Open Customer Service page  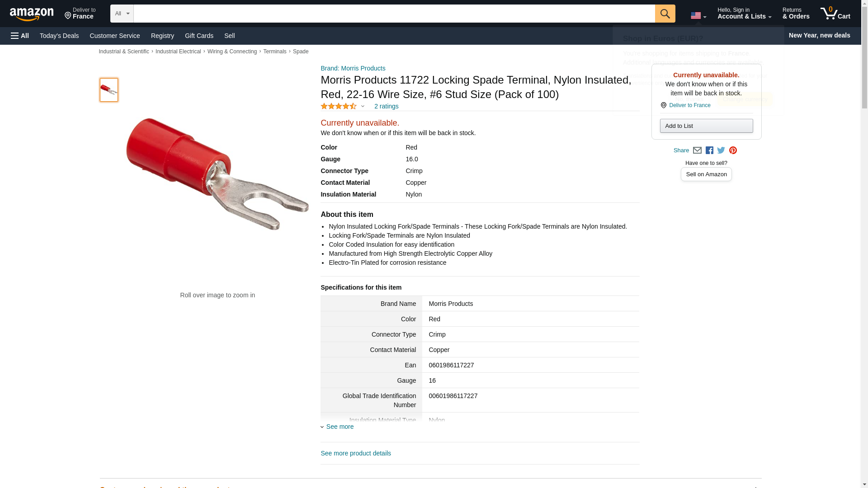click(x=115, y=36)
